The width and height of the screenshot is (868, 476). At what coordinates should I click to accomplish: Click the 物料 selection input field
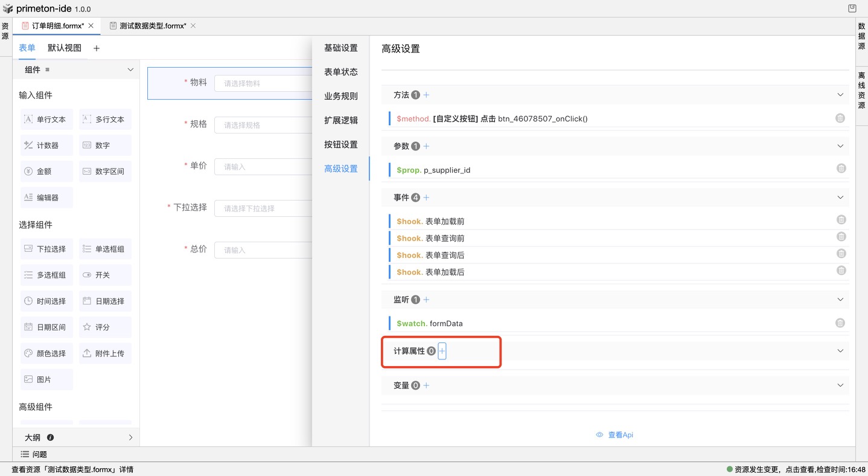pos(263,83)
